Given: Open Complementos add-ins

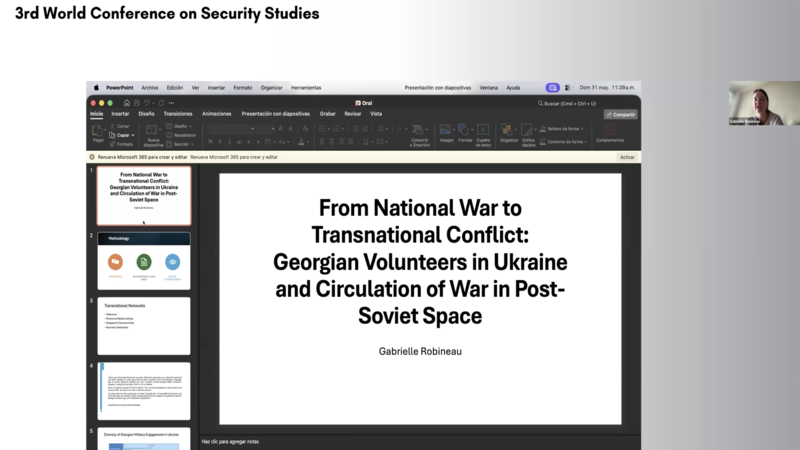Looking at the screenshot, I should (610, 134).
